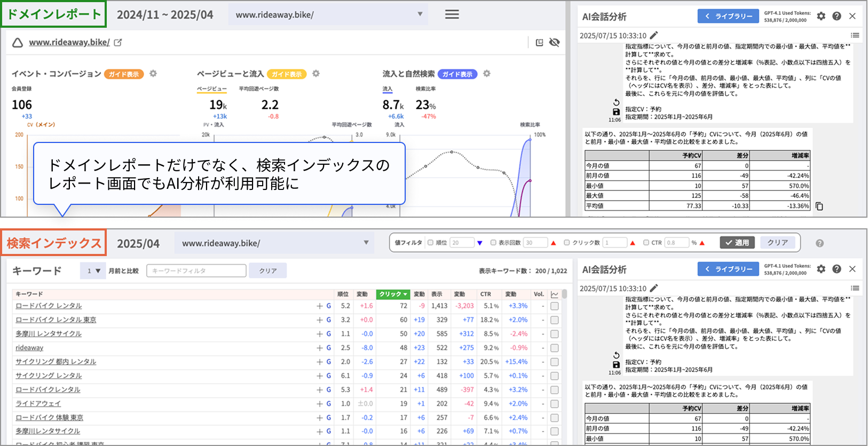Select the 検索比率 metric tab

point(425,89)
